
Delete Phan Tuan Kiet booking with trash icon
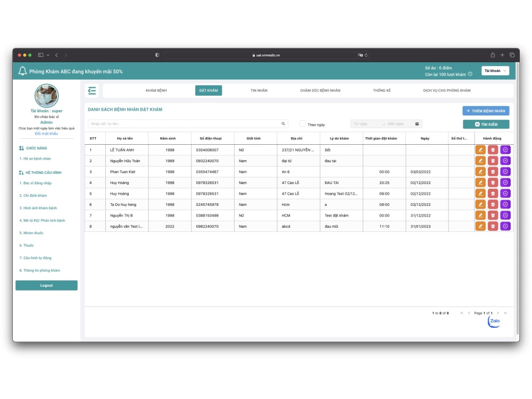tap(493, 172)
